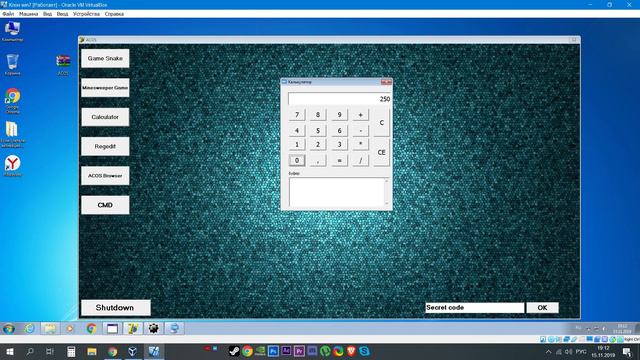Click the calculator 3 key
The height and width of the screenshot is (360, 640).
[339, 144]
